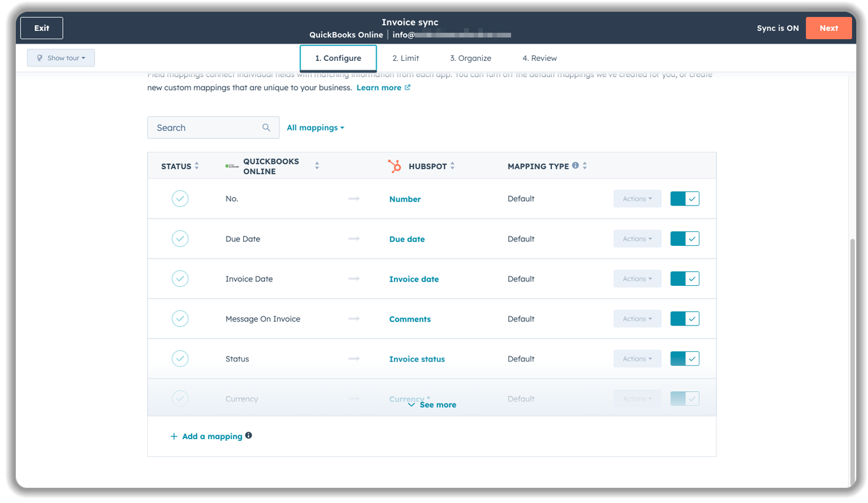This screenshot has height=503, width=868.
Task: Toggle the Message On Invoice mapping off
Action: point(685,319)
